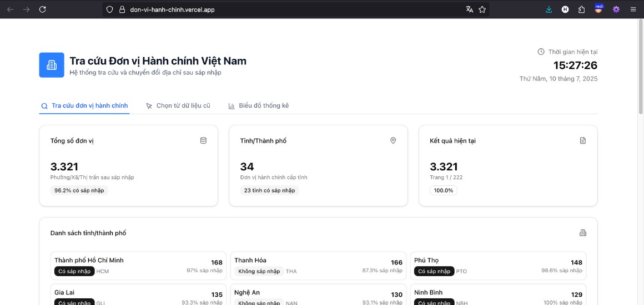Viewport: 644px width, 305px height.
Task: Select the Tra cứu đơn vị hành chính tab
Action: click(84, 106)
